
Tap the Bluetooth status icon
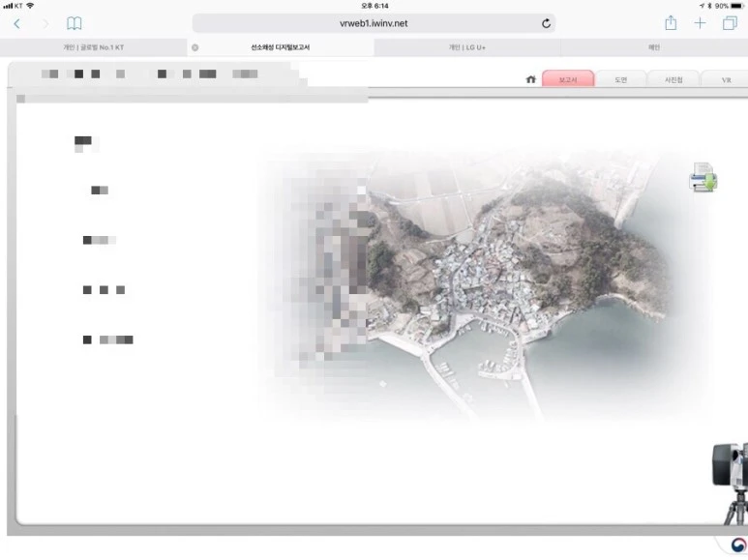click(x=709, y=6)
